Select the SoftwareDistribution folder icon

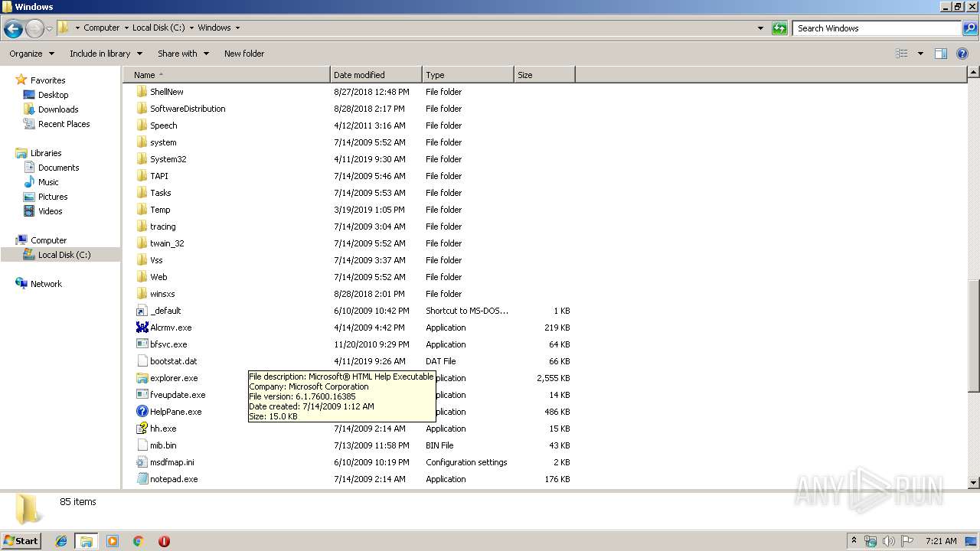pyautogui.click(x=142, y=109)
